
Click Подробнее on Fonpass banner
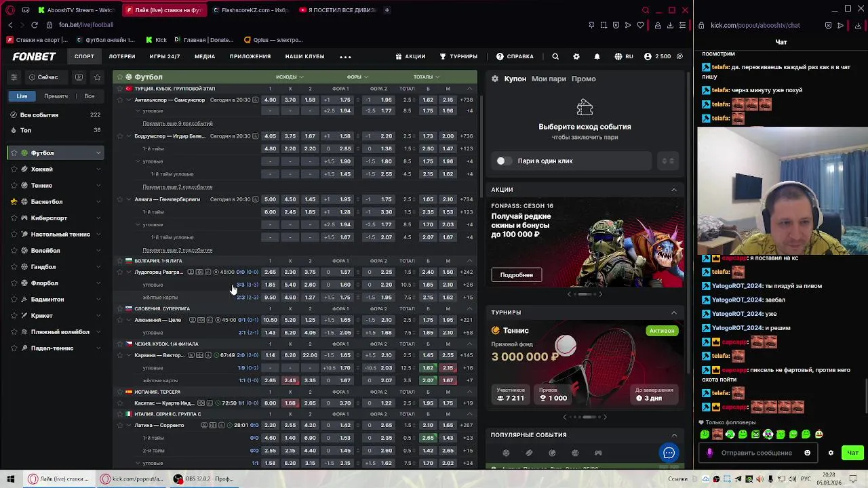pyautogui.click(x=517, y=274)
